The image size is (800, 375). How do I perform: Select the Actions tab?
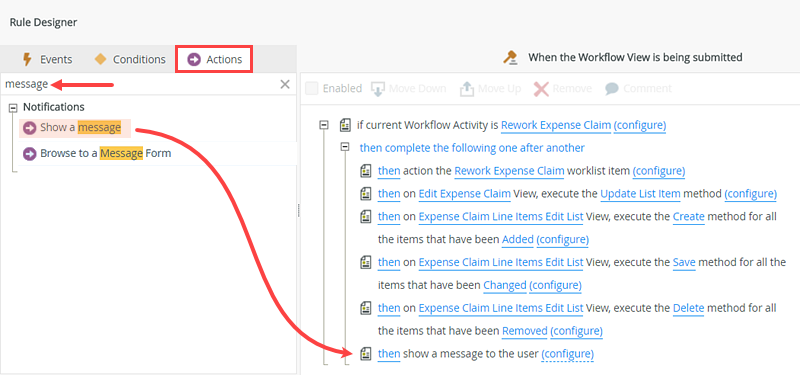pos(214,59)
